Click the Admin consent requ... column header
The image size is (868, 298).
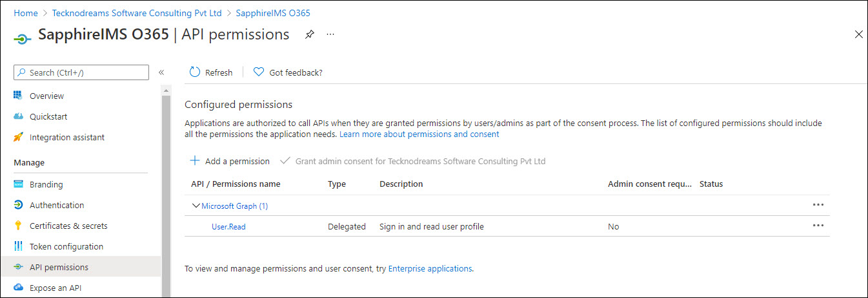[x=650, y=184]
